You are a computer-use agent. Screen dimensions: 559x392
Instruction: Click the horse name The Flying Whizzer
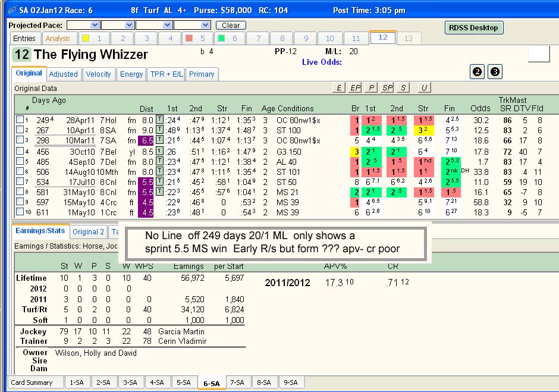90,54
